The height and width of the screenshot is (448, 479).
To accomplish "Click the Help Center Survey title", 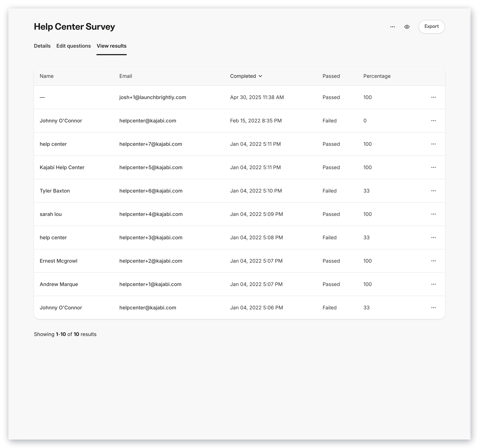I will click(x=74, y=27).
